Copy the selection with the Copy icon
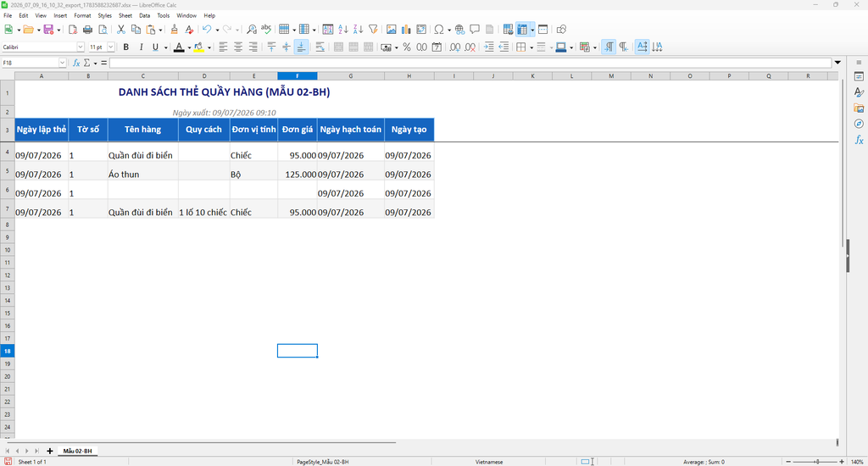This screenshot has width=868, height=466. tap(136, 30)
